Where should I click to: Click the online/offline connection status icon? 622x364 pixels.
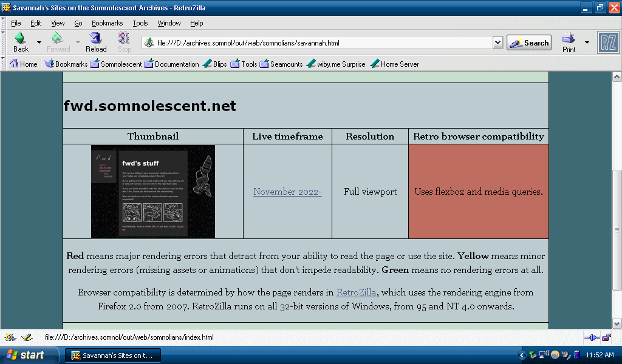click(x=592, y=337)
